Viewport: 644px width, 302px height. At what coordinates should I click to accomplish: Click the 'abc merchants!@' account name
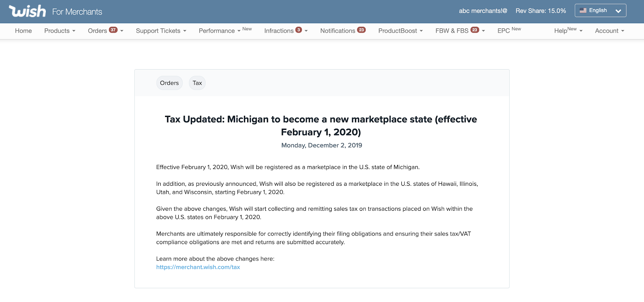tap(483, 11)
